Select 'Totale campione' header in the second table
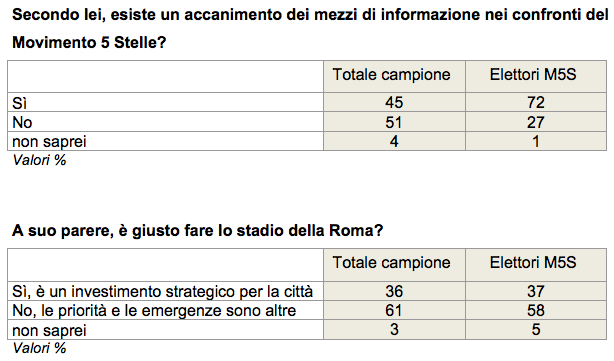The height and width of the screenshot is (361, 614). pos(392,263)
